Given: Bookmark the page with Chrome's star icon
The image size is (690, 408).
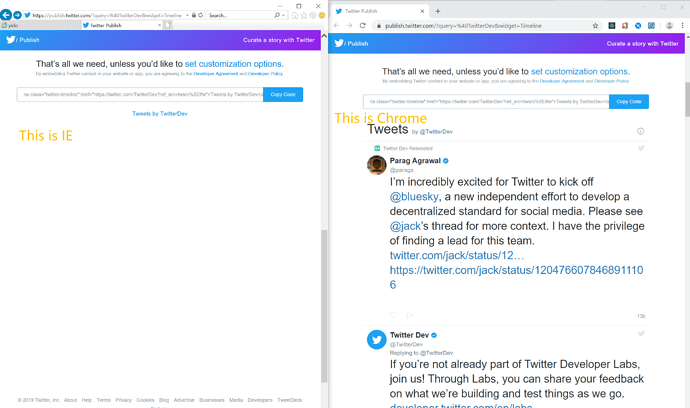Looking at the screenshot, I should click(596, 25).
